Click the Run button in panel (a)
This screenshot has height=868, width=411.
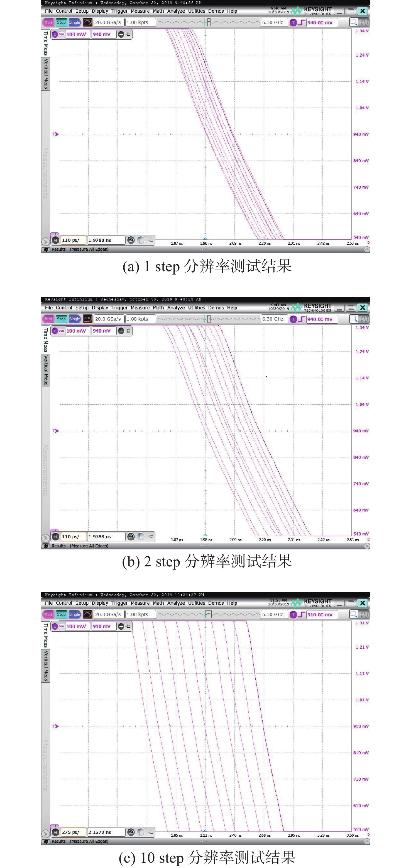tap(48, 23)
